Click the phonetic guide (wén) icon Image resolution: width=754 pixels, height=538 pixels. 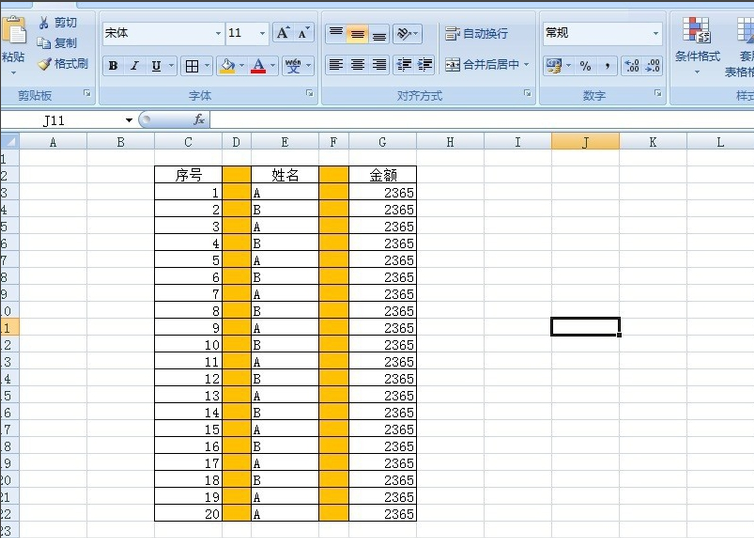pos(293,66)
